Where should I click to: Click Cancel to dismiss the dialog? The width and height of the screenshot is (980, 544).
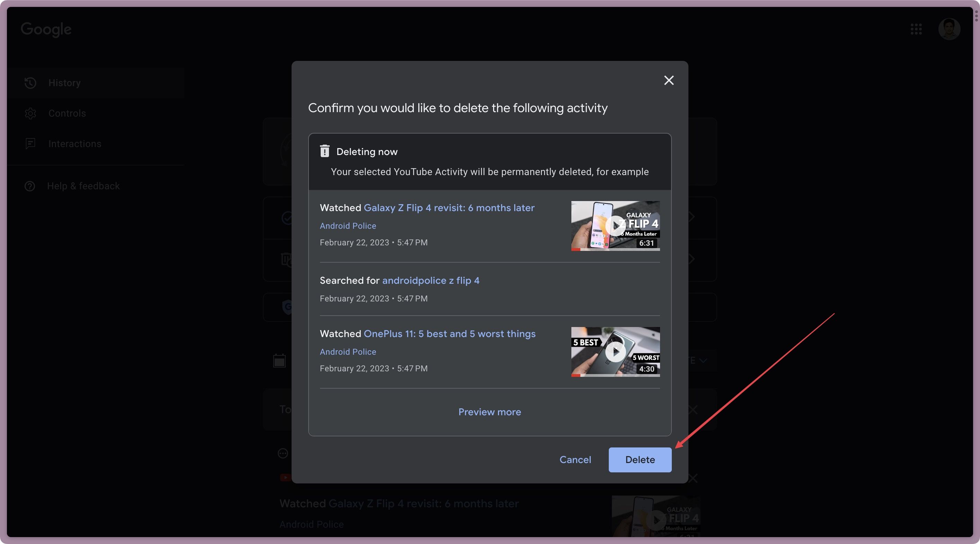575,460
